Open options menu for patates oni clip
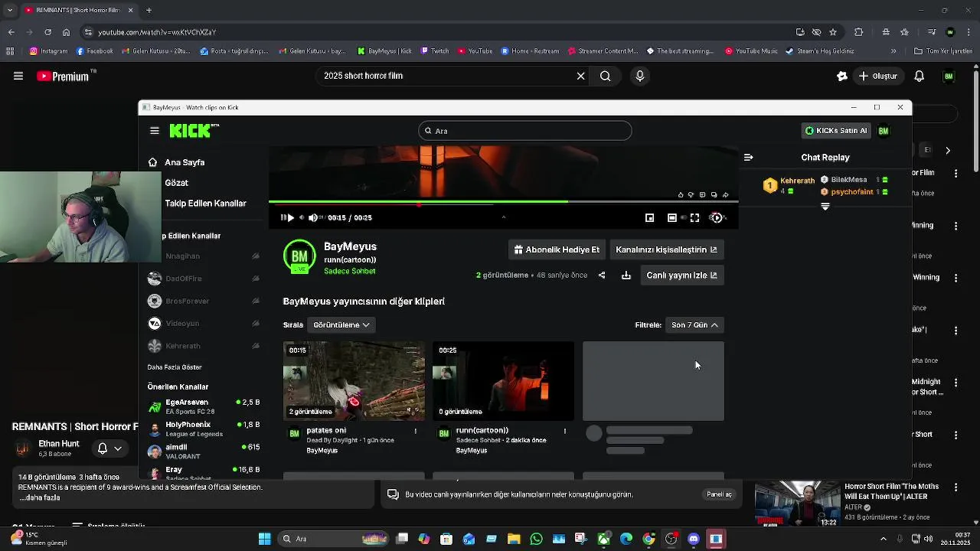 [x=416, y=432]
